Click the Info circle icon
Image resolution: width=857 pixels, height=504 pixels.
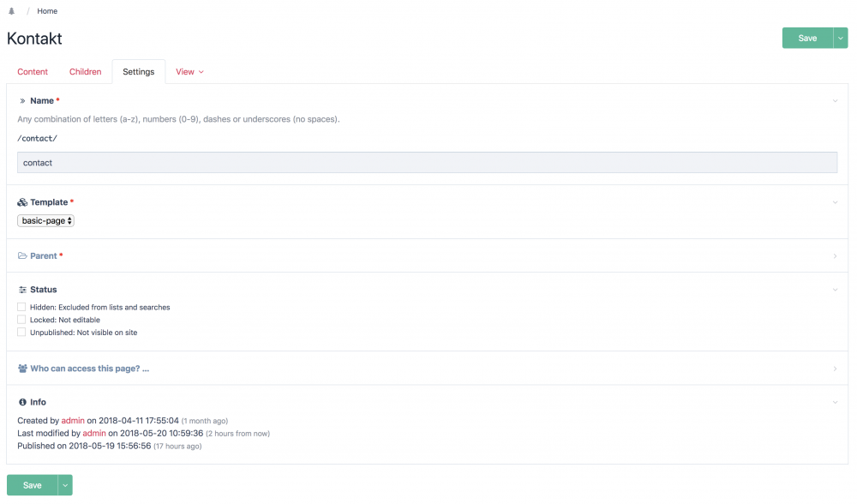(x=22, y=402)
